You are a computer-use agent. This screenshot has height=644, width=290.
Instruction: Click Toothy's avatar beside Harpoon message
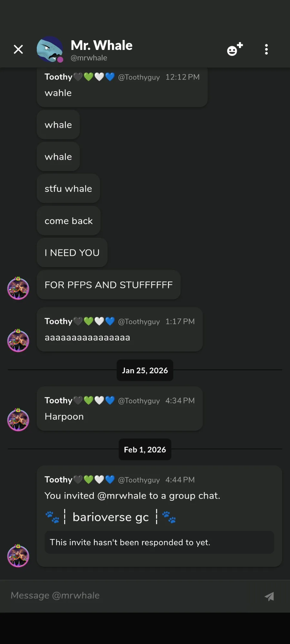18,420
